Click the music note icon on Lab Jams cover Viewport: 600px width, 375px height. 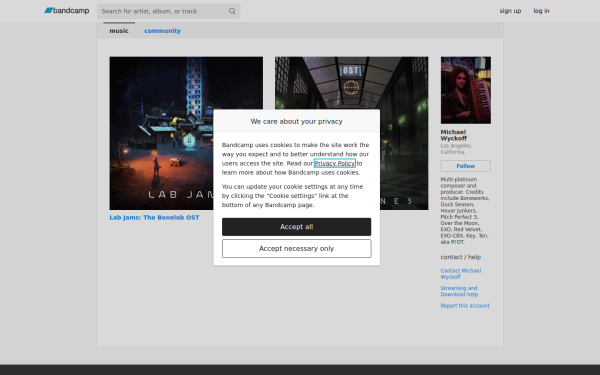click(189, 140)
